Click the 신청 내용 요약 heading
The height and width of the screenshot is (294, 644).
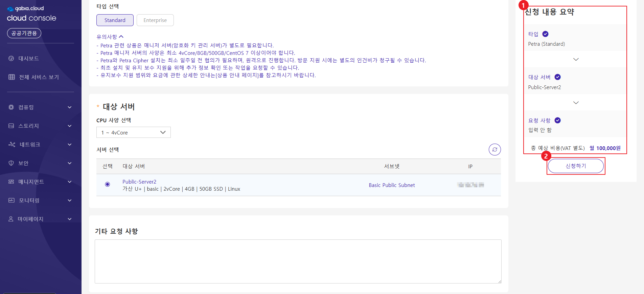coord(550,12)
